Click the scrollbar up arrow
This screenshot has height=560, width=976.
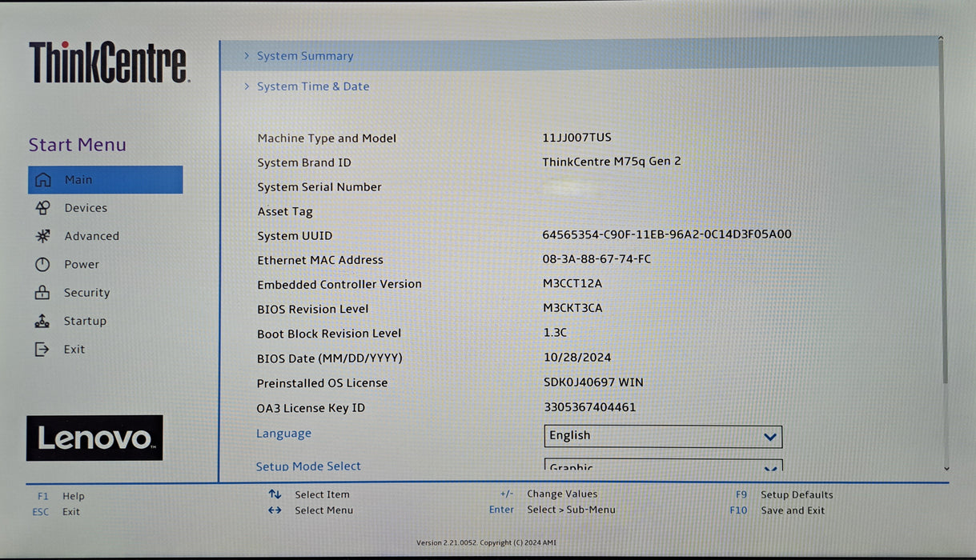(x=941, y=38)
